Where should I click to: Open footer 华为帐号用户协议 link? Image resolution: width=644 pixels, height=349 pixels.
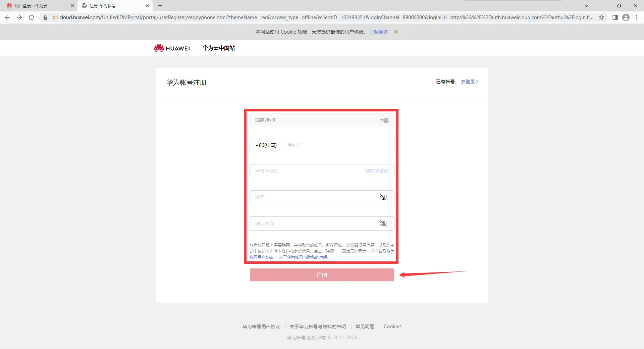click(x=261, y=327)
